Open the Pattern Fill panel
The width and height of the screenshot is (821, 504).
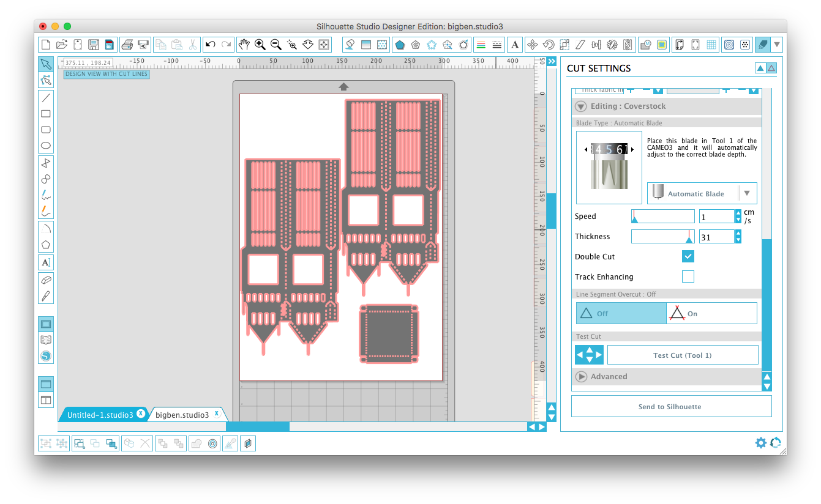click(382, 45)
